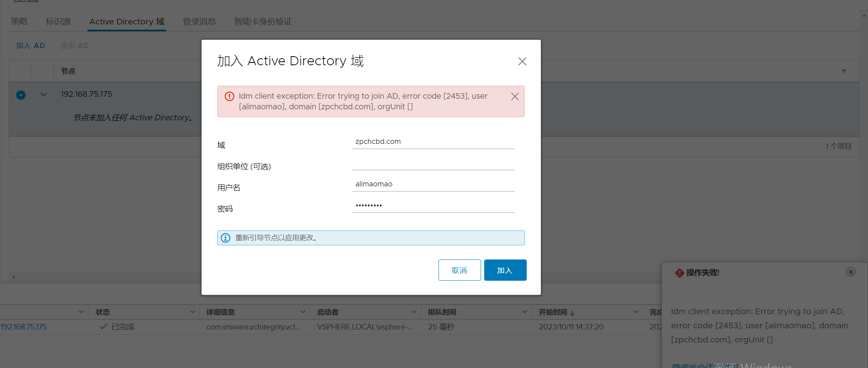
Task: Click the VSPHERE.LOCAL\vsphere-... initiator cell
Action: click(365, 327)
